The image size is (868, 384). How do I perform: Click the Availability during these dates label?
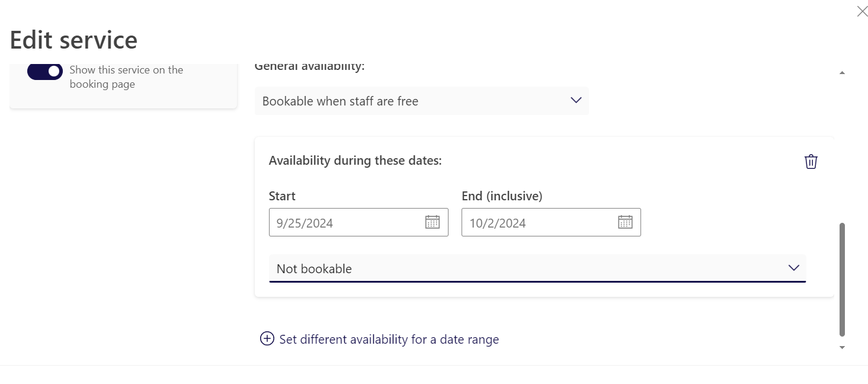pos(355,161)
